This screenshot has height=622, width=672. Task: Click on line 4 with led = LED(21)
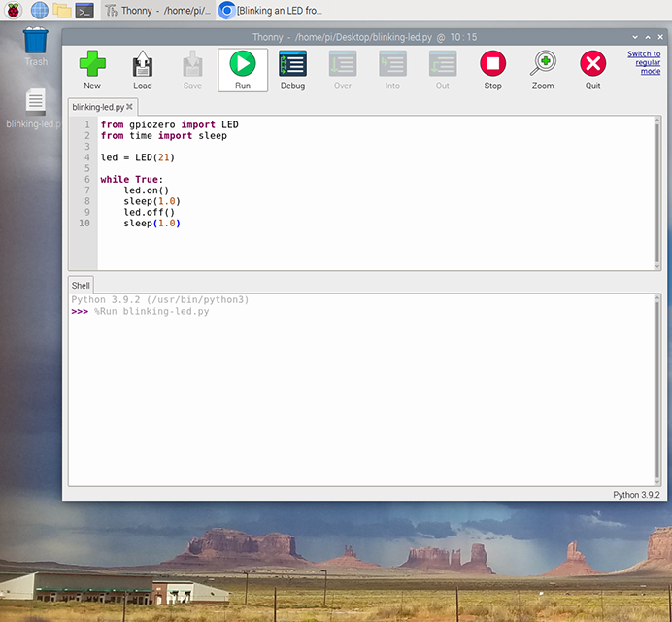pyautogui.click(x=138, y=157)
